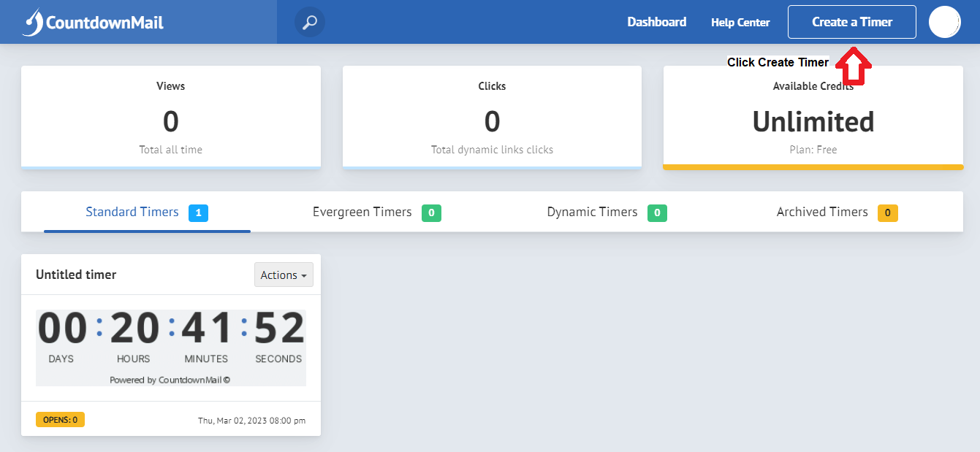Click the Dynamic Timers count badge
The image size is (980, 452).
(657, 213)
